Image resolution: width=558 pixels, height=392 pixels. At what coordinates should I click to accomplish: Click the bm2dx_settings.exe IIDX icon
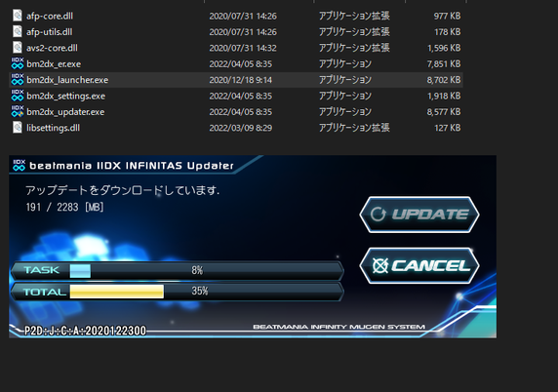point(18,96)
